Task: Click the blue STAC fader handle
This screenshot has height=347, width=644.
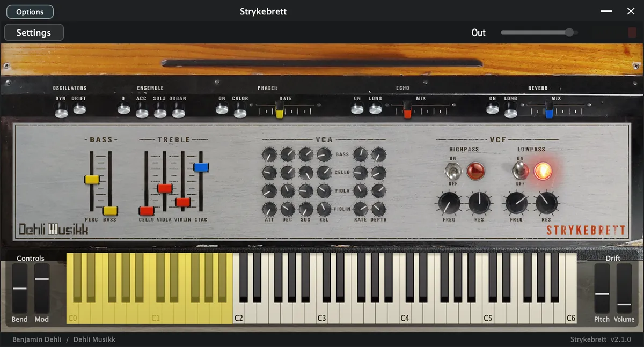Action: tap(201, 167)
